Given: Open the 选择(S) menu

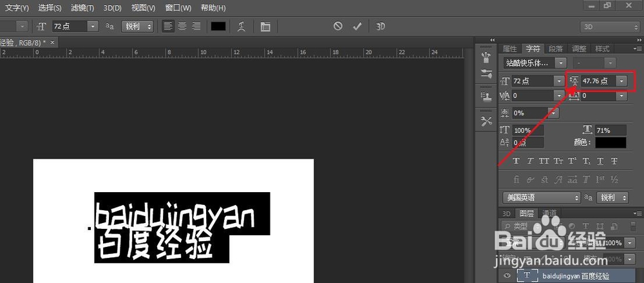Looking at the screenshot, I should (x=50, y=8).
